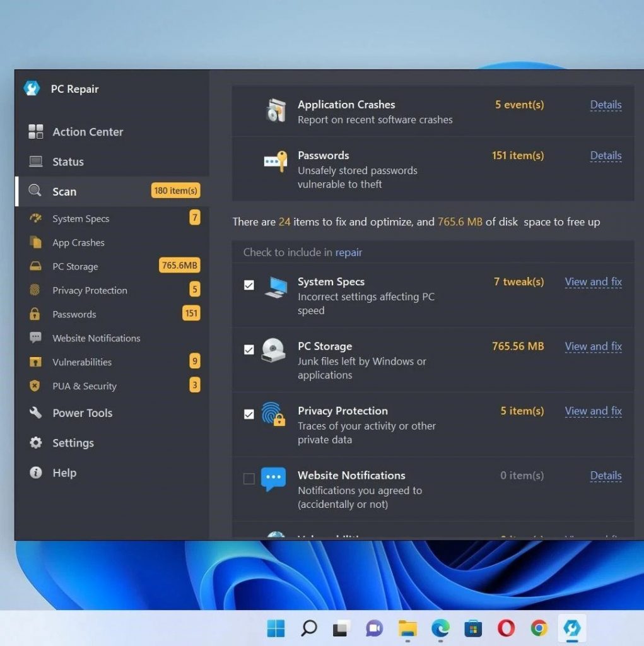Viewport: 644px width, 646px height.
Task: Enable the Website Notifications checkbox
Action: (x=249, y=479)
